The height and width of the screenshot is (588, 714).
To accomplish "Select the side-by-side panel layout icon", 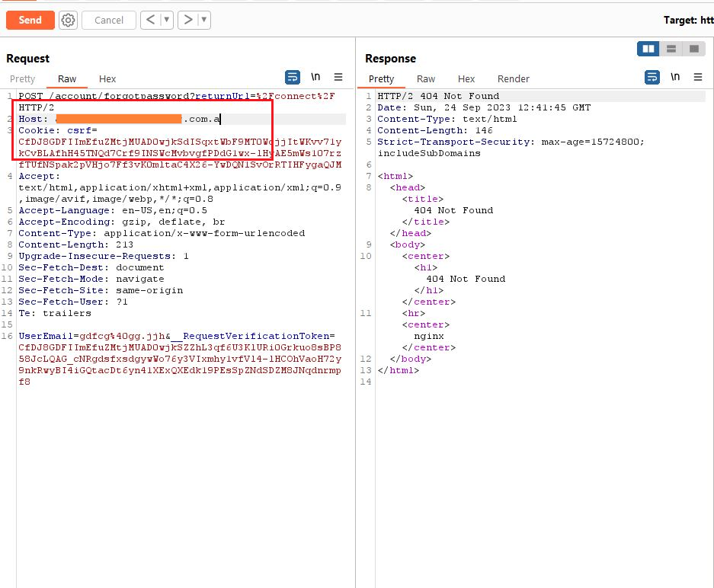I will [648, 48].
